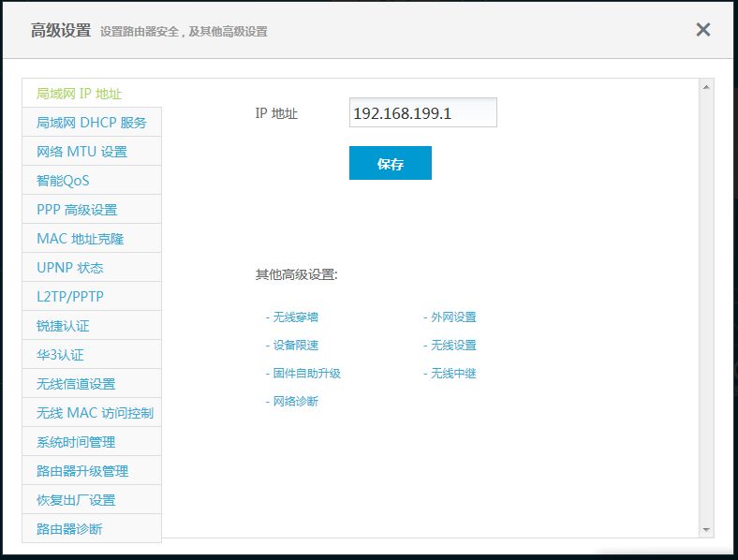Select 无线 MAC 访问控制
Image resolution: width=738 pixels, height=560 pixels.
[95, 413]
